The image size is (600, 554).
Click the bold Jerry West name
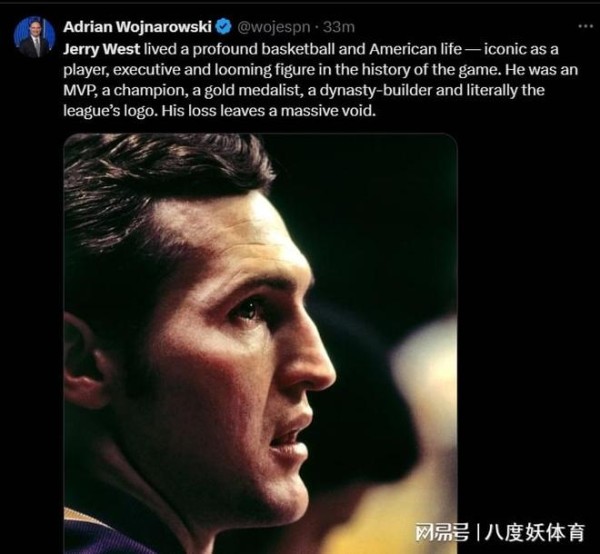[x=102, y=49]
